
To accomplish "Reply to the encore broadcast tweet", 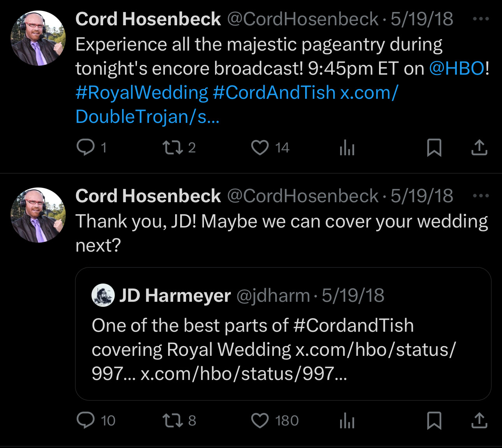I will click(x=86, y=148).
